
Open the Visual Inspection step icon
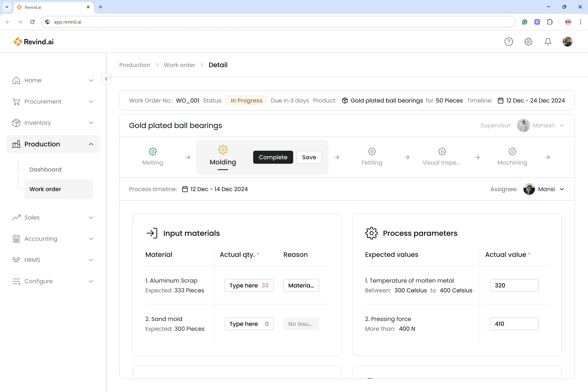(x=442, y=151)
